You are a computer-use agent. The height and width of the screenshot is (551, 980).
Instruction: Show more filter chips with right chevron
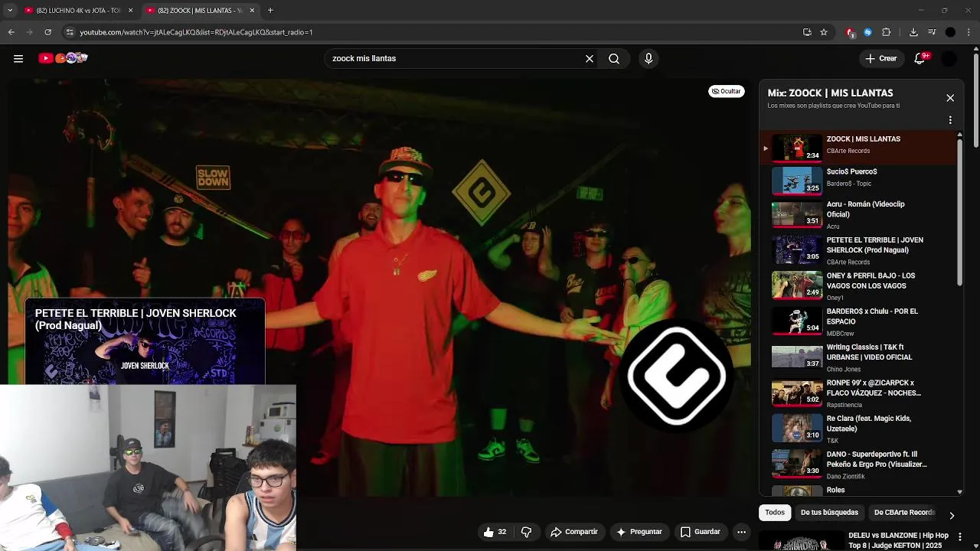[x=952, y=516]
